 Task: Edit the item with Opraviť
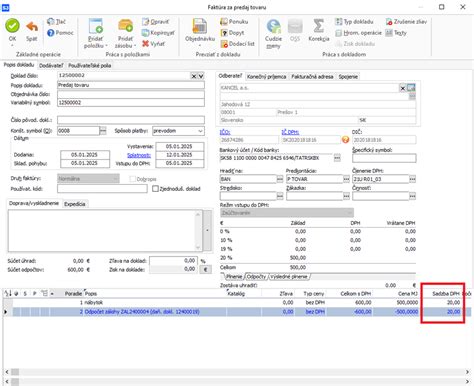pos(155,22)
